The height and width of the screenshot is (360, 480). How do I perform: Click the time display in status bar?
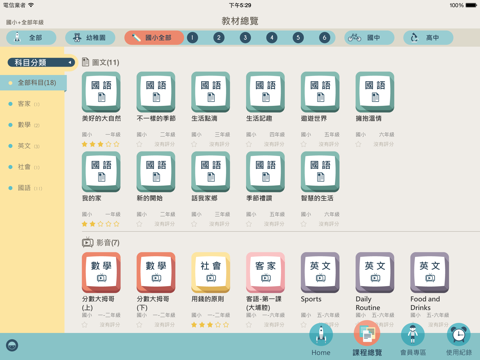[x=240, y=5]
